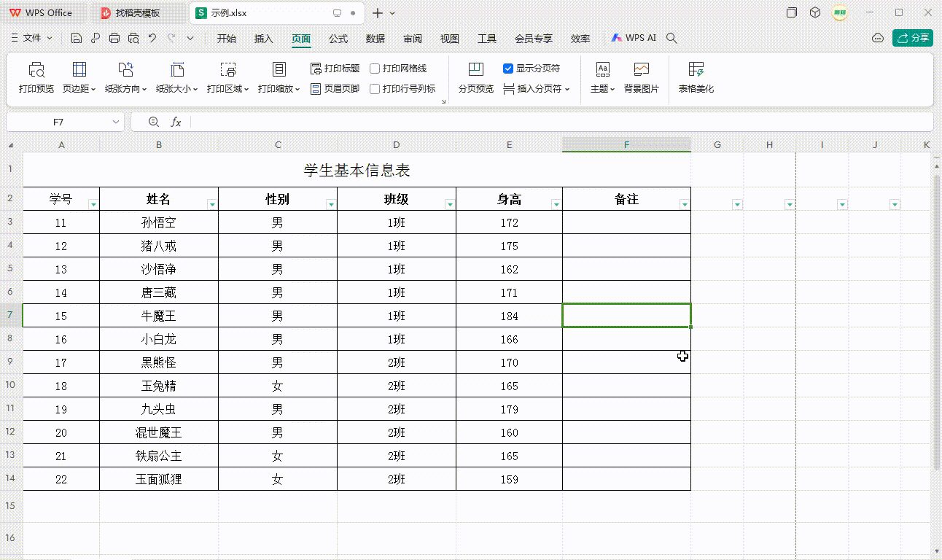
Task: Open the 文件 file menu
Action: click(x=32, y=38)
